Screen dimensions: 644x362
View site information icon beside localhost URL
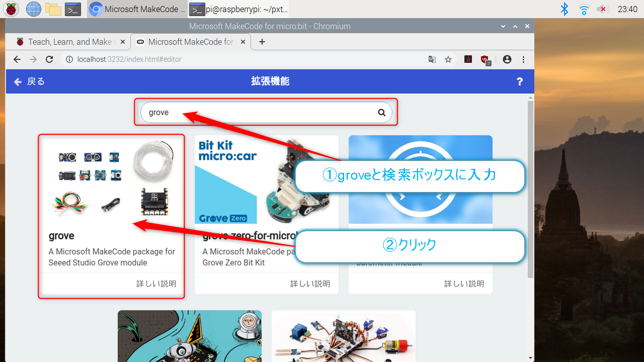coord(69,60)
